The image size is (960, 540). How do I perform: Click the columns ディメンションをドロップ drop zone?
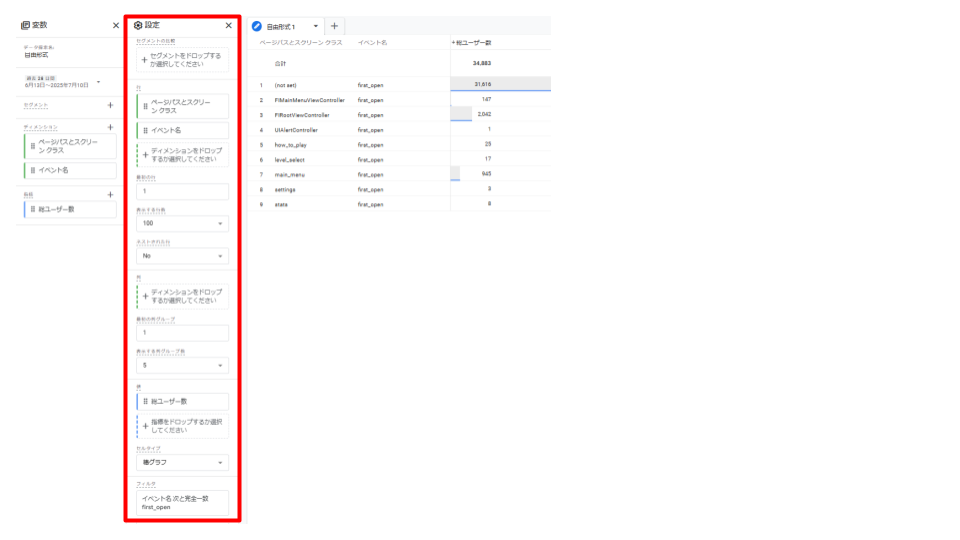pyautogui.click(x=182, y=296)
